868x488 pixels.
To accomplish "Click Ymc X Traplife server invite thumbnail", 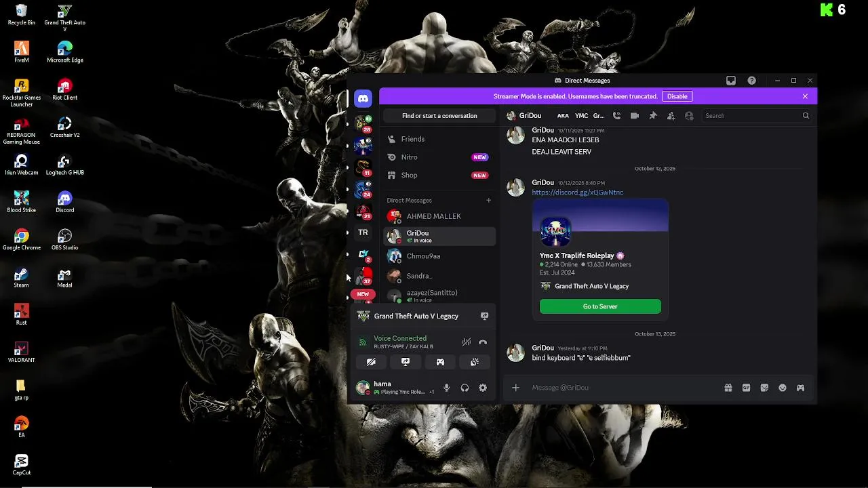I will click(555, 232).
